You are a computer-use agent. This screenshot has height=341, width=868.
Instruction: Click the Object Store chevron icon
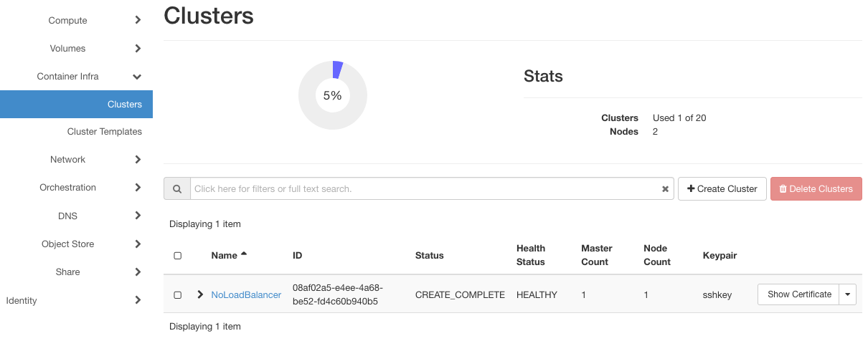point(138,244)
